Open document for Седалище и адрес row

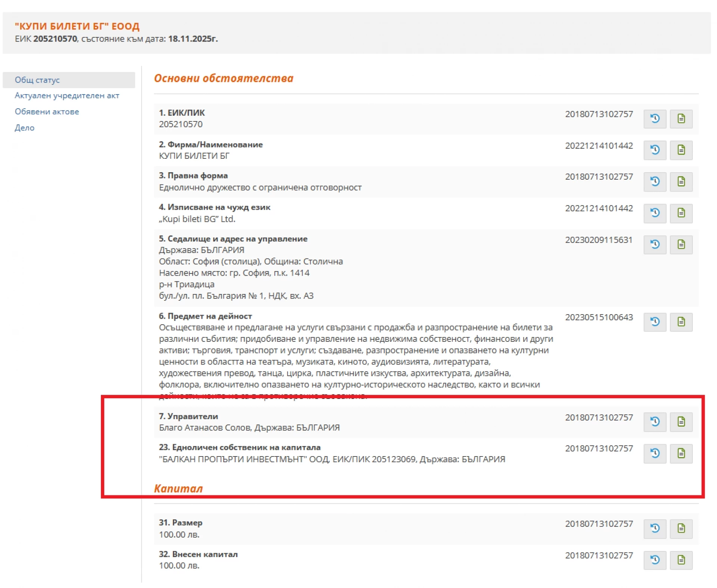tap(681, 245)
